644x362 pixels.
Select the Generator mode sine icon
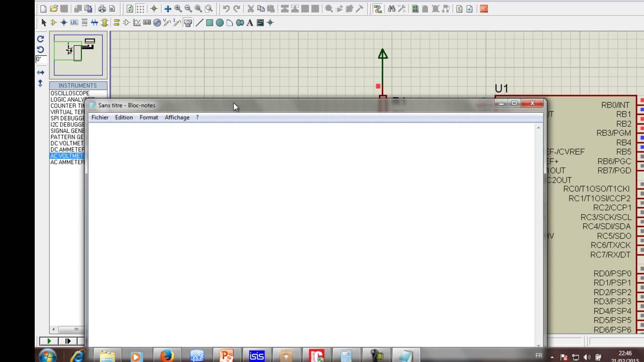coord(157,23)
